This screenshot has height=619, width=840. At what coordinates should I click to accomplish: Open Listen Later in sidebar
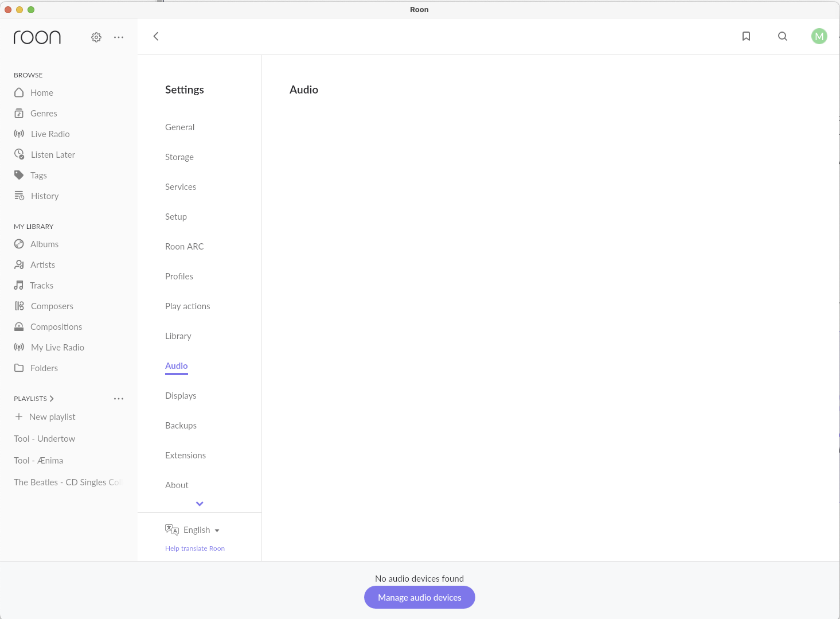click(x=53, y=155)
